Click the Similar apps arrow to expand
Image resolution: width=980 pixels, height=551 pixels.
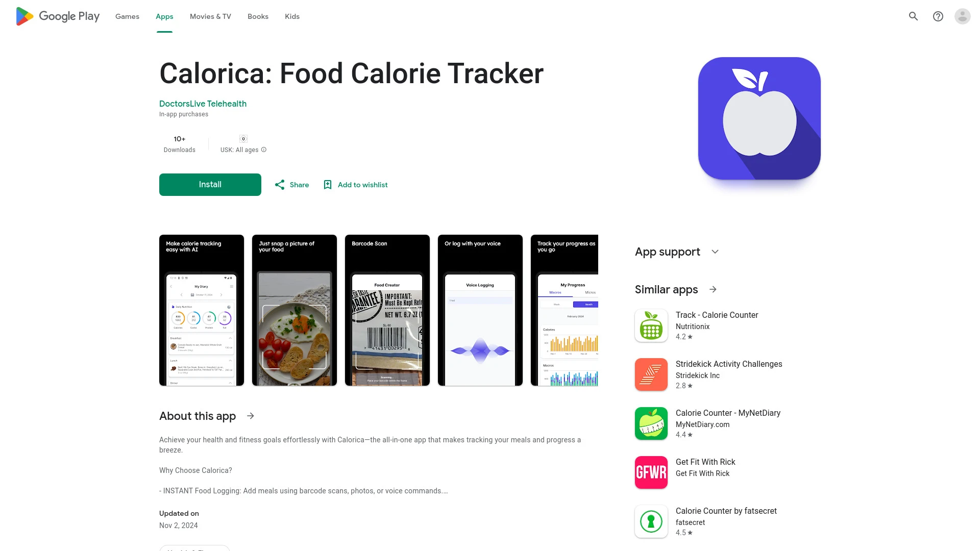[x=713, y=289]
